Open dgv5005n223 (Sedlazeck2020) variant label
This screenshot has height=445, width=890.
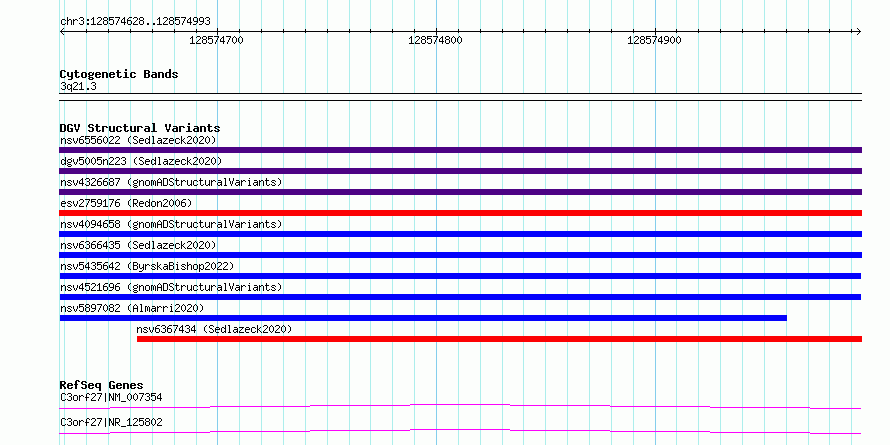pyautogui.click(x=141, y=161)
